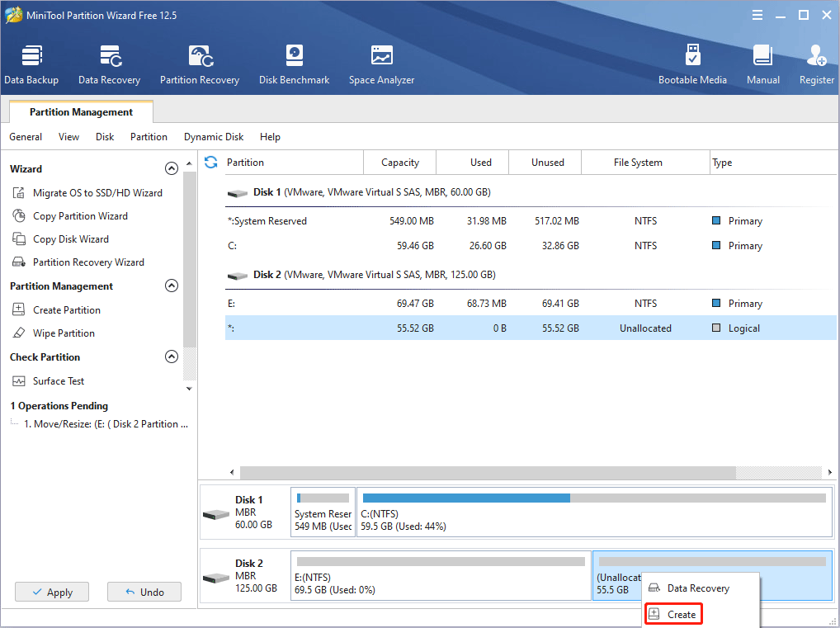Sort by the Unused column header
The height and width of the screenshot is (628, 840).
(545, 163)
